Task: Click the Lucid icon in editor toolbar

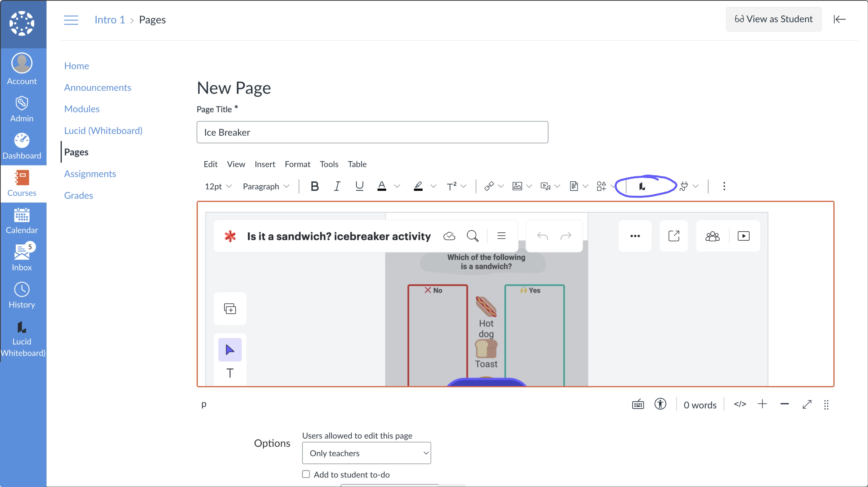Action: [x=642, y=186]
